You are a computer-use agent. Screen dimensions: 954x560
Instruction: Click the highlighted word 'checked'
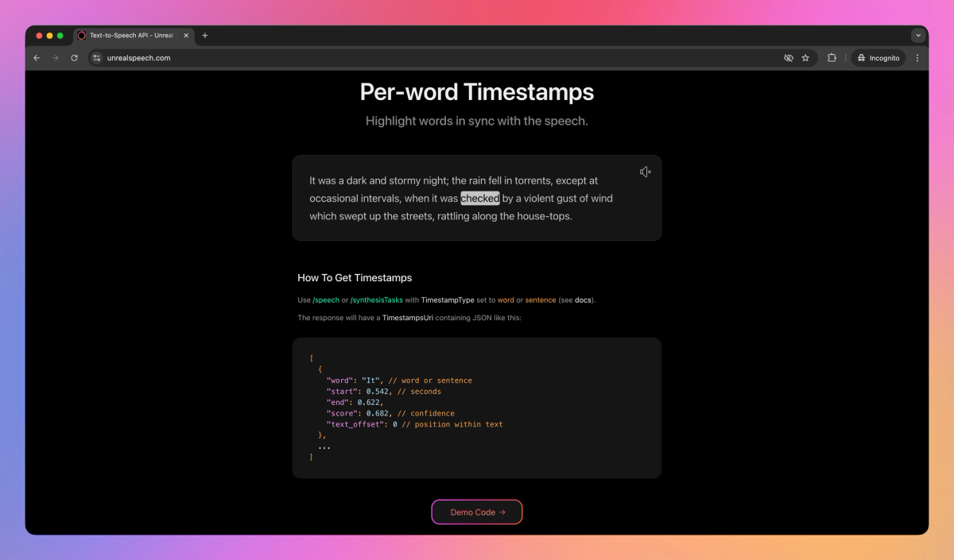pos(480,199)
